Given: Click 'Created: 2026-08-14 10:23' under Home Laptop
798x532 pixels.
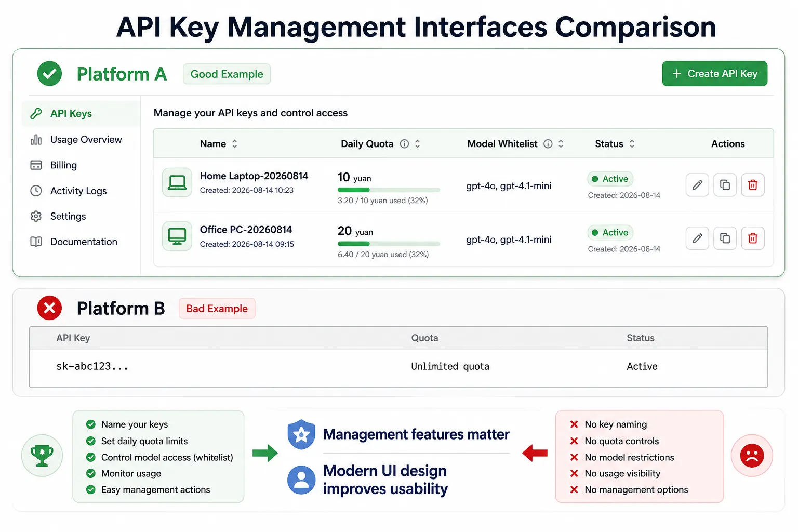Looking at the screenshot, I should click(247, 190).
